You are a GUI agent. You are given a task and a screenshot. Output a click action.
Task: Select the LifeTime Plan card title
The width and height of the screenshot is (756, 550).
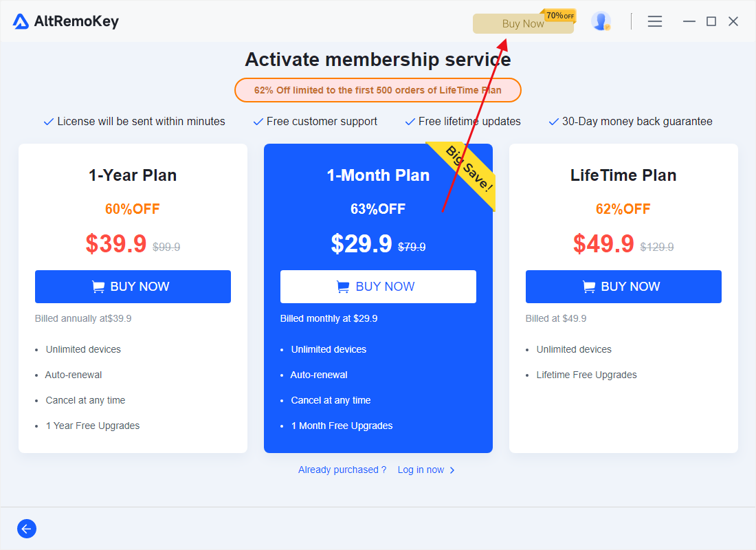(623, 175)
